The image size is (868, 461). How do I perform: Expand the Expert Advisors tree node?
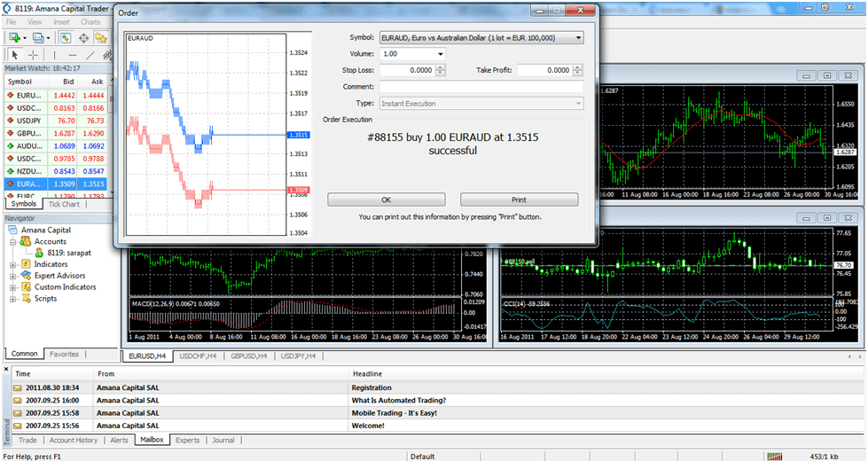pos(12,276)
